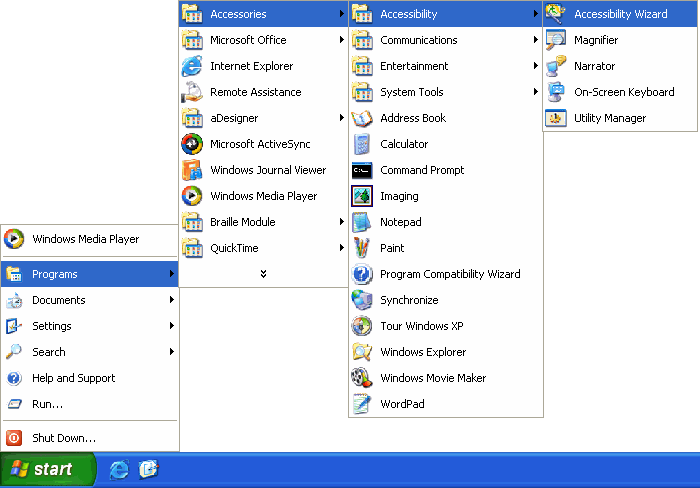Click the Address Book icon
Screen dimensions: 700x488
point(362,118)
